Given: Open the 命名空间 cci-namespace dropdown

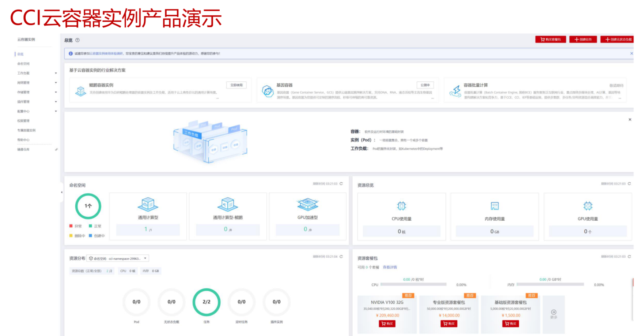Looking at the screenshot, I should pyautogui.click(x=118, y=258).
